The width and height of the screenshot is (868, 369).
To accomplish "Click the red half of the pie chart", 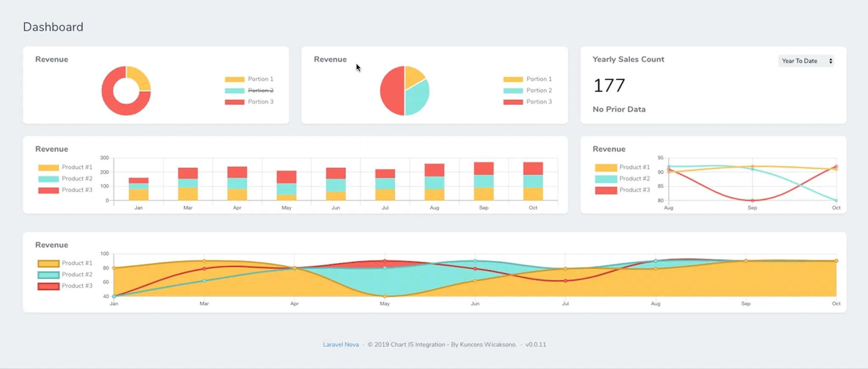I will (391, 91).
